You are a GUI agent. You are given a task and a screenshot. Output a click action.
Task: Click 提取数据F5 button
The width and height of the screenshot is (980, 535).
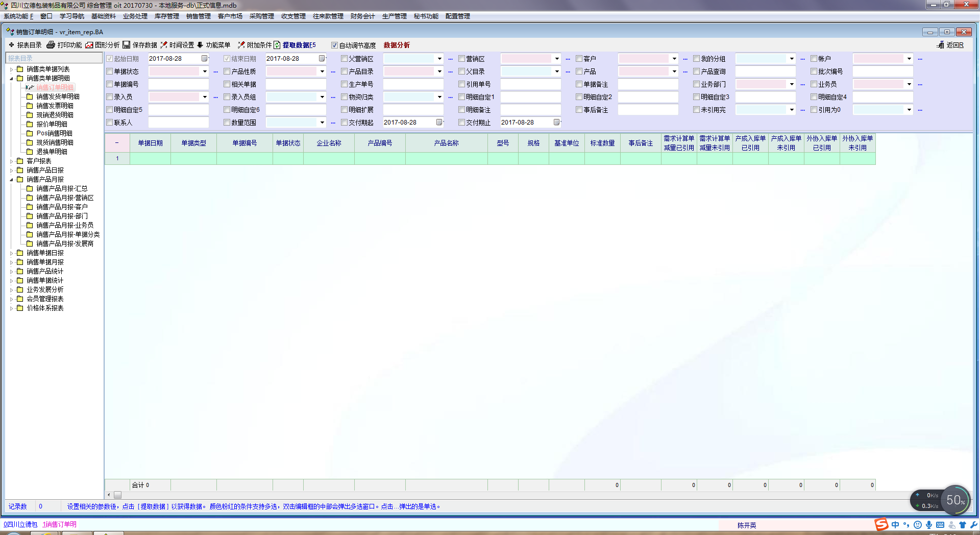(x=299, y=45)
